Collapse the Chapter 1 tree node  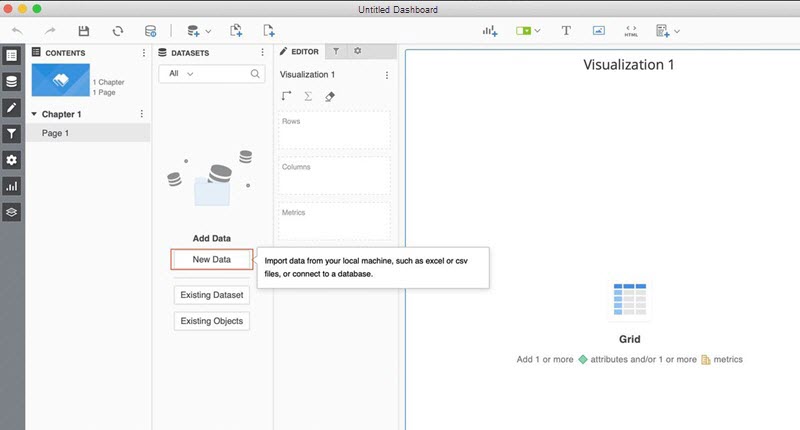(34, 114)
